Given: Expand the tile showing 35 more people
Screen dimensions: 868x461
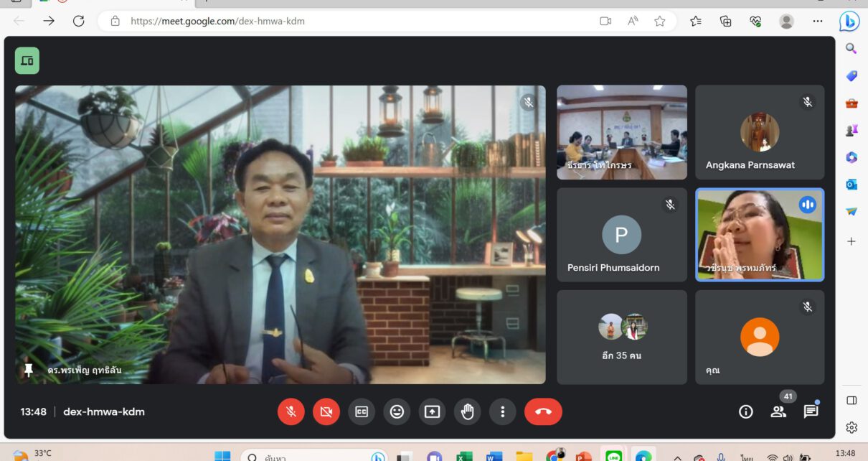Looking at the screenshot, I should pyautogui.click(x=621, y=337).
